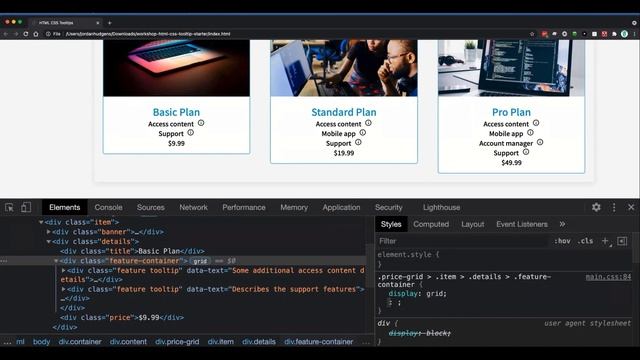Image resolution: width=640 pixels, height=360 pixels.
Task: Switch to the Sources tab
Action: click(151, 207)
